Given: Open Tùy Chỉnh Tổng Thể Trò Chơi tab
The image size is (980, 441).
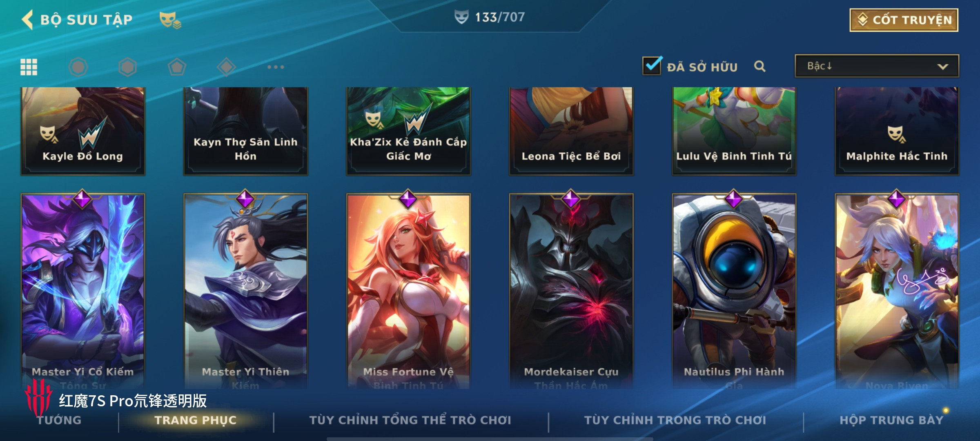Looking at the screenshot, I should pyautogui.click(x=410, y=420).
